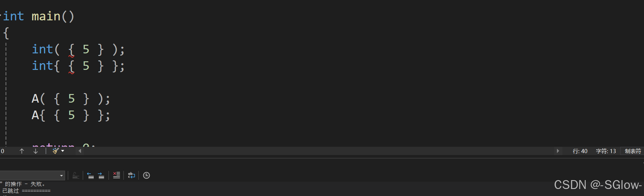Click character indicator 字符: 13
The image size is (644, 196).
(x=606, y=151)
